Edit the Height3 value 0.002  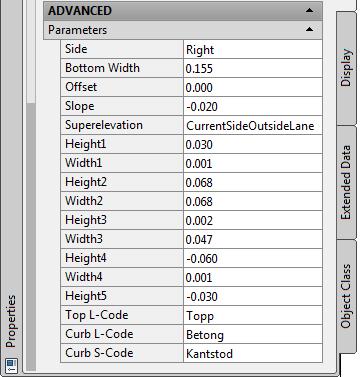click(253, 220)
